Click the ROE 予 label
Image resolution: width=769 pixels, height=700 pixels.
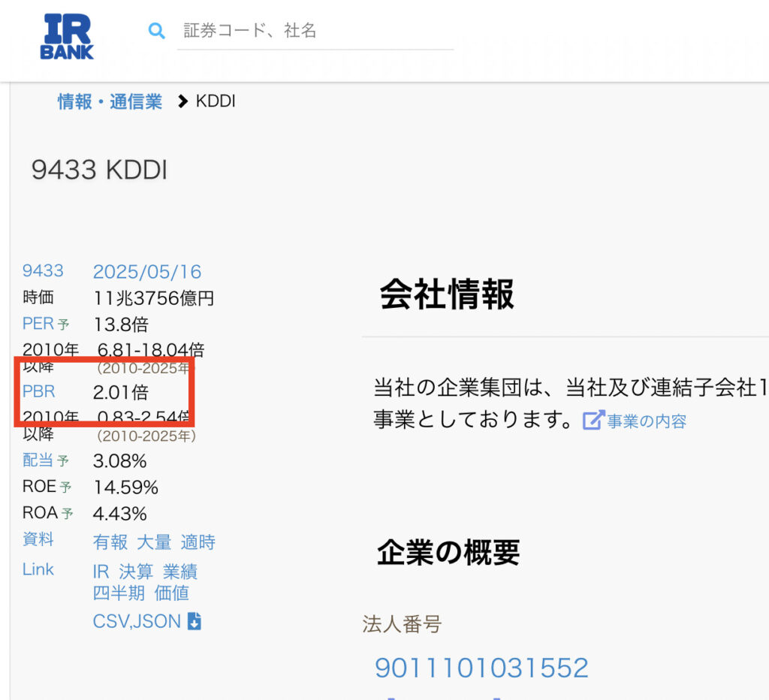coord(47,487)
